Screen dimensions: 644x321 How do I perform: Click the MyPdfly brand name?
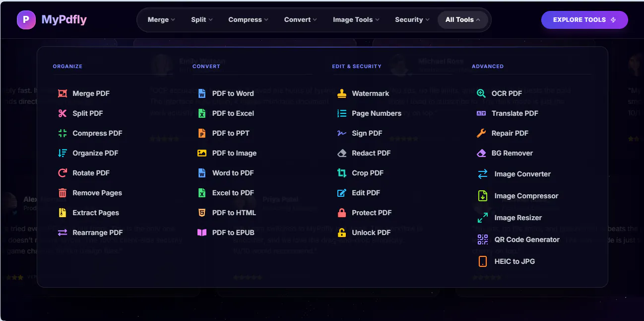point(64,20)
